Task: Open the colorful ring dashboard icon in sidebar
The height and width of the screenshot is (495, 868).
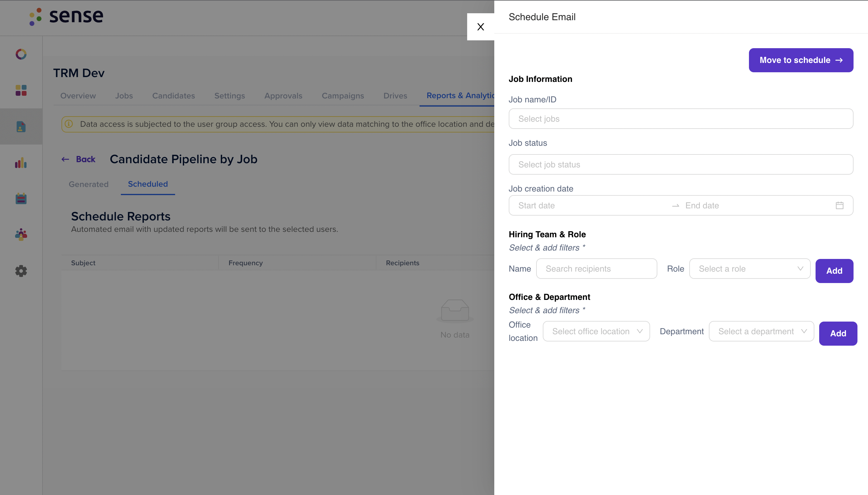Action: pos(21,54)
